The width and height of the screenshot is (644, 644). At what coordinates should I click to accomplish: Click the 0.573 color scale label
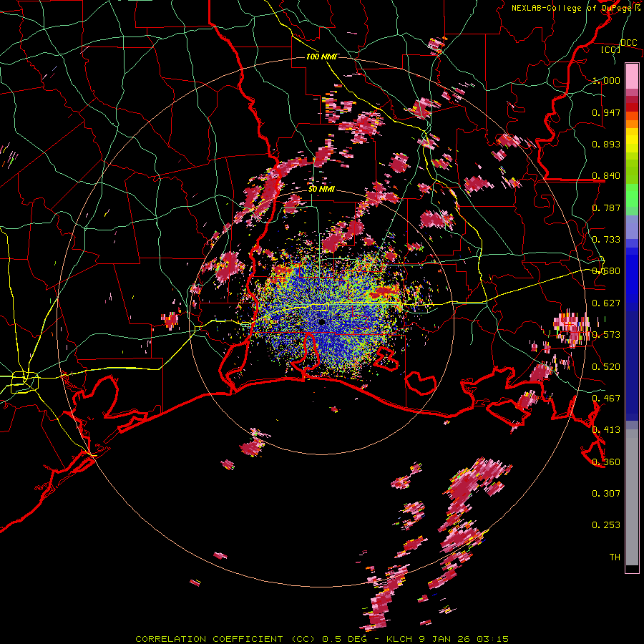[606, 335]
